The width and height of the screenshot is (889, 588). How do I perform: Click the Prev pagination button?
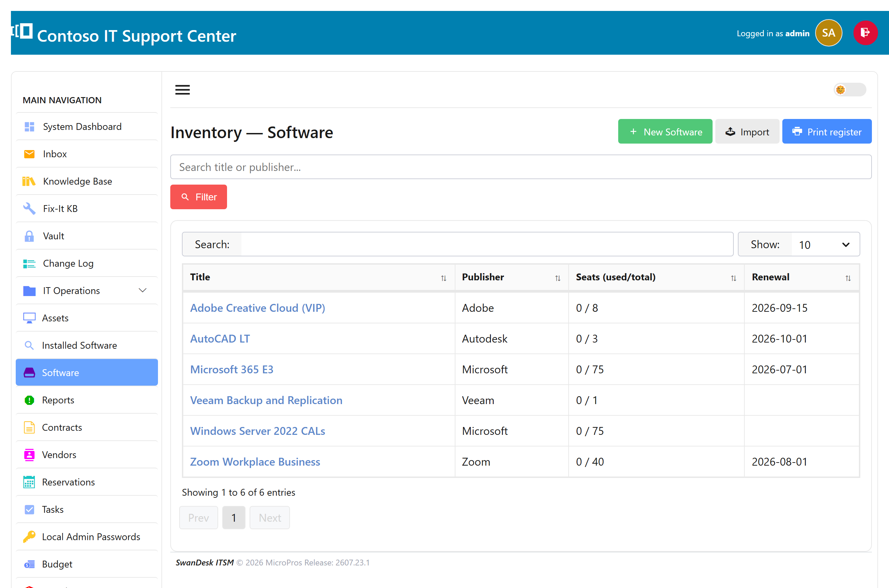click(198, 518)
